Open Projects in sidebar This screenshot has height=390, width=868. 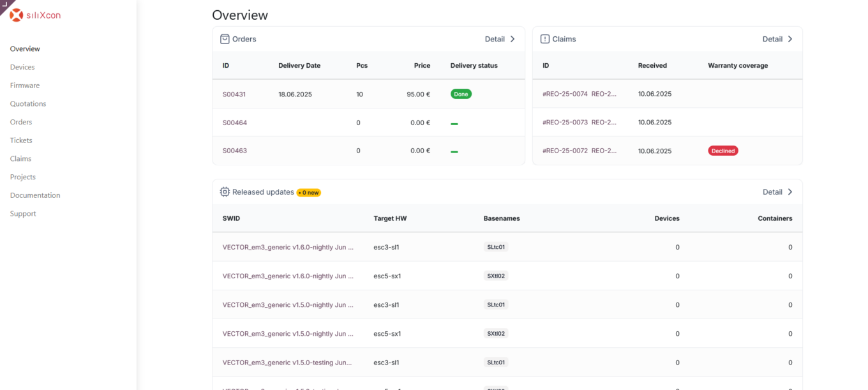coord(23,177)
